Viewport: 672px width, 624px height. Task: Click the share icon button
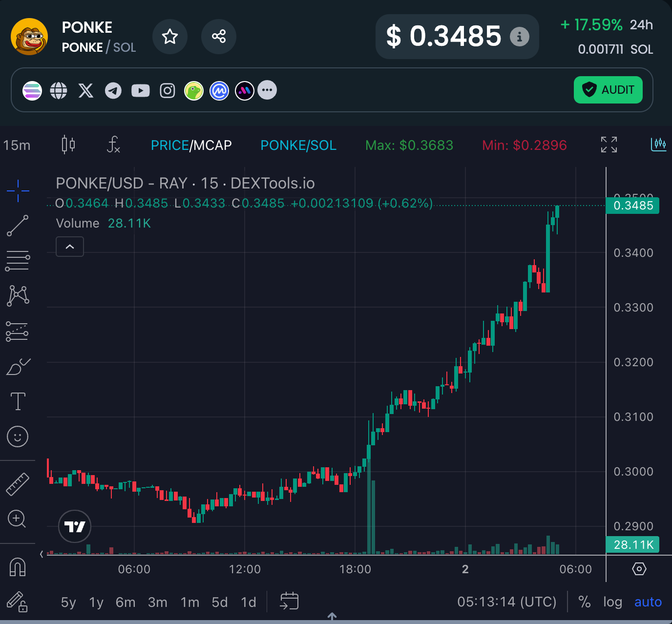pos(219,37)
